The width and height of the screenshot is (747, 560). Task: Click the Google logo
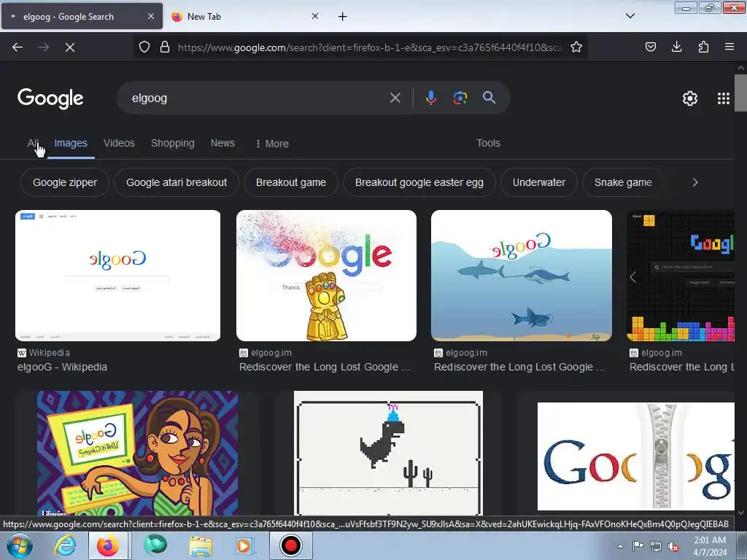click(50, 98)
